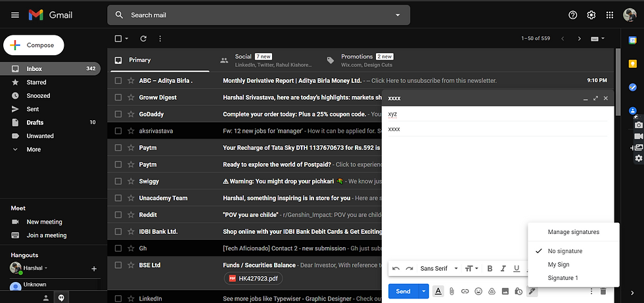The height and width of the screenshot is (303, 644).
Task: Open Gmail support help icon
Action: tap(572, 15)
